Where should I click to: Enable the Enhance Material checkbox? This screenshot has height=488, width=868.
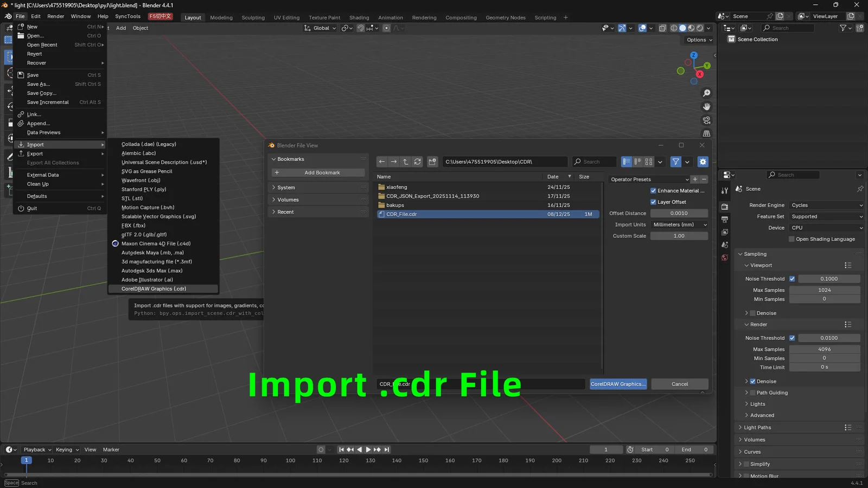(x=654, y=190)
